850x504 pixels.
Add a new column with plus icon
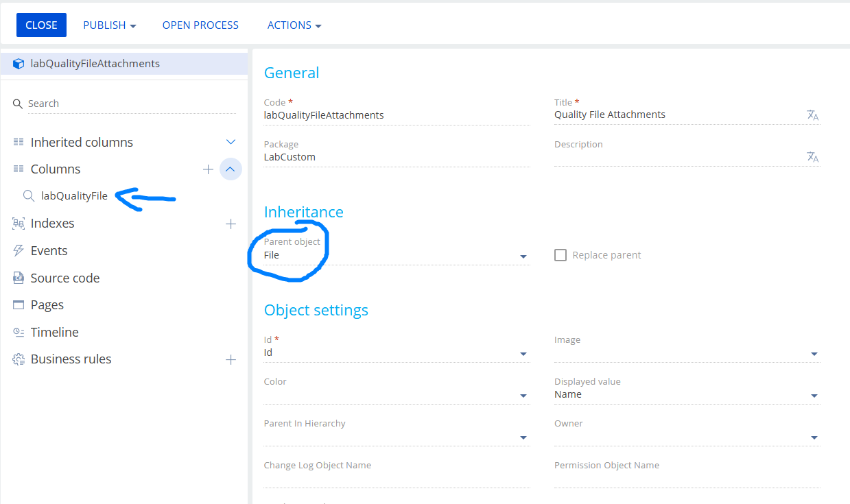point(208,169)
